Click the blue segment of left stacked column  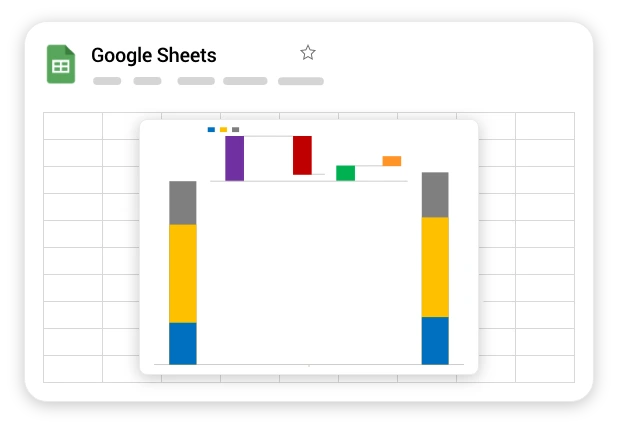[183, 343]
